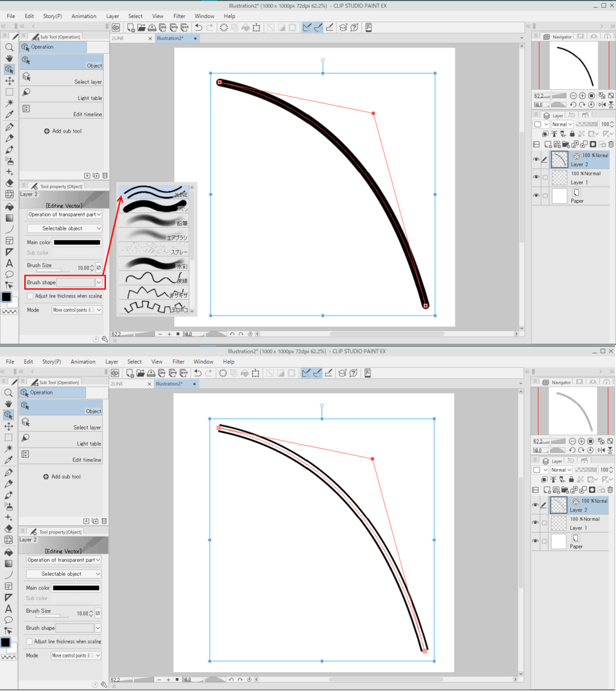Select the Zoom magnifier tool in top window
Screen dimensions: 616x692
pyautogui.click(x=9, y=47)
